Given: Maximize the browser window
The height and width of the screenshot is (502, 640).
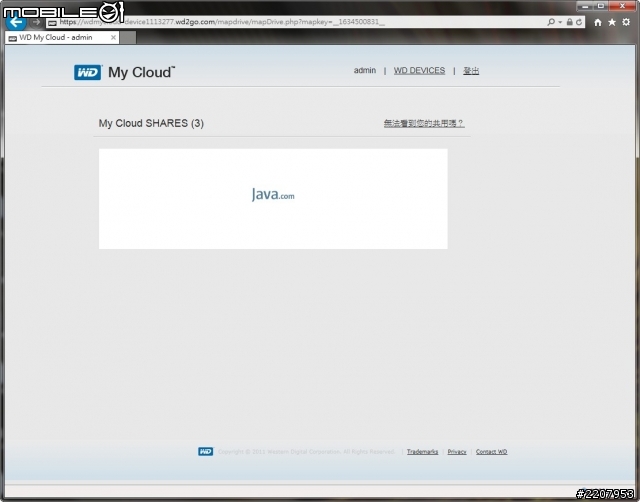Looking at the screenshot, I should pyautogui.click(x=601, y=6).
